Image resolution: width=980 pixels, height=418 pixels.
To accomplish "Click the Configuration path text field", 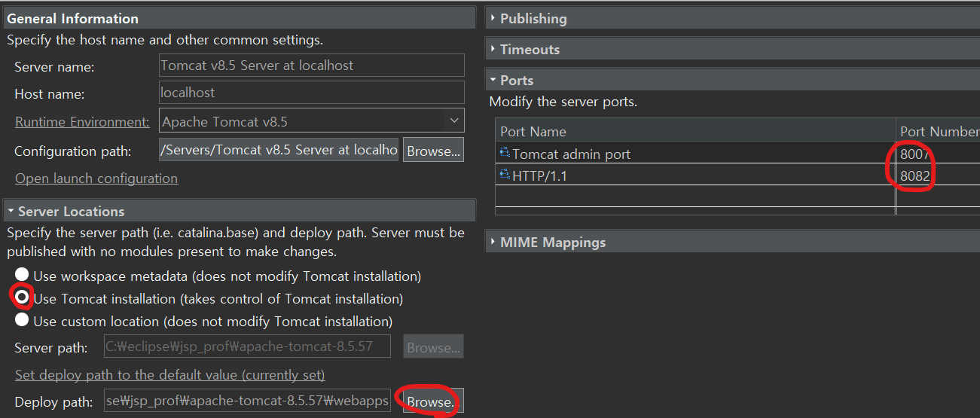I will tap(279, 150).
